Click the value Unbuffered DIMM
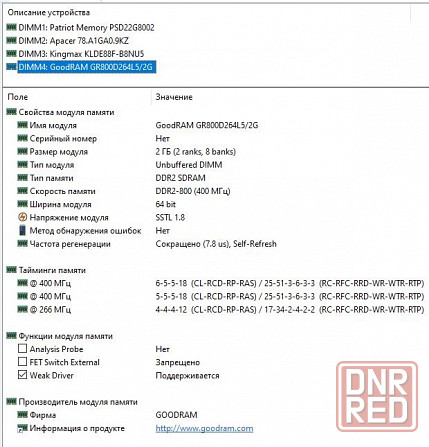 click(x=189, y=165)
